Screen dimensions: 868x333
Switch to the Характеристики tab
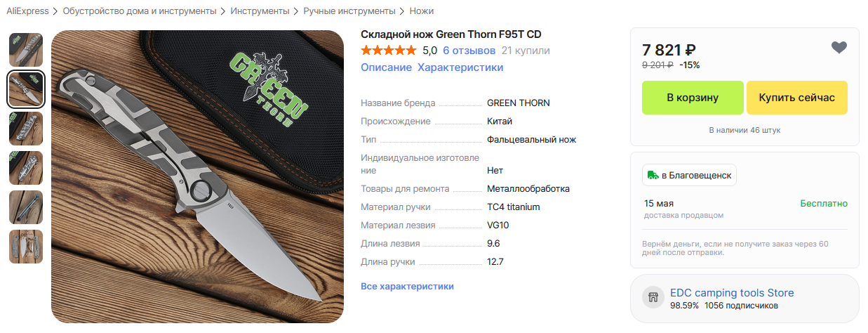[460, 67]
